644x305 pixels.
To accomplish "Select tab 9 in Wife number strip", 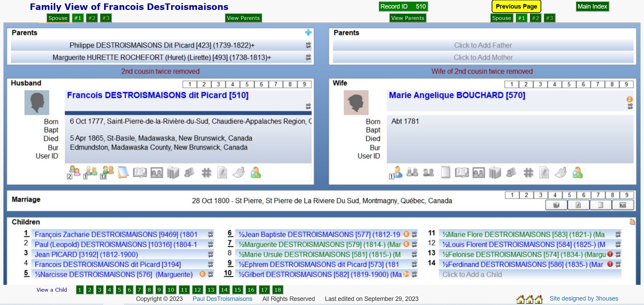I will pos(626,84).
